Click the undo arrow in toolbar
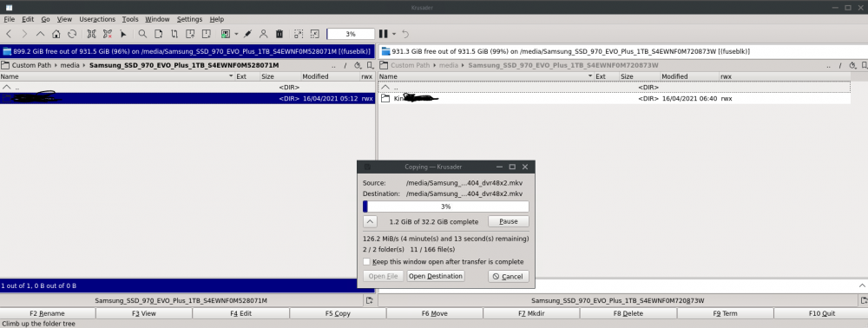This screenshot has width=868, height=328. (x=405, y=34)
